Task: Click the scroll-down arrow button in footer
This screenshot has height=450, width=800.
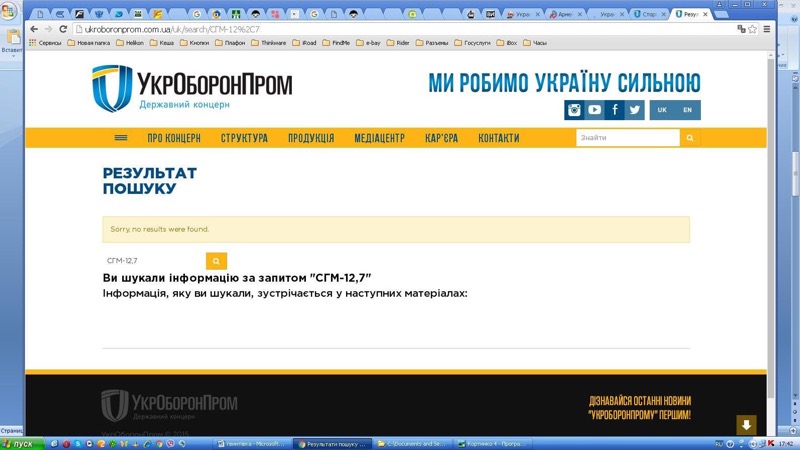Action: [x=746, y=425]
